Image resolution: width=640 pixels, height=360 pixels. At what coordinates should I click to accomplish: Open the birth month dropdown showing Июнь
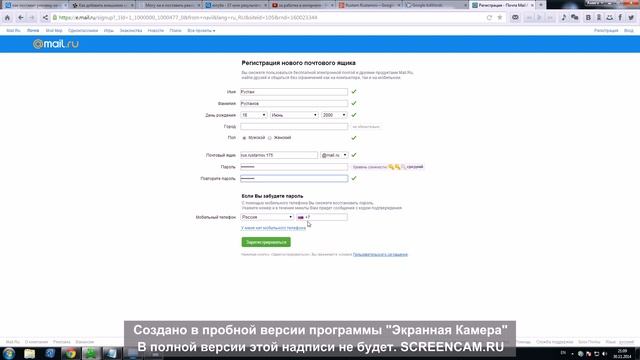click(x=294, y=115)
